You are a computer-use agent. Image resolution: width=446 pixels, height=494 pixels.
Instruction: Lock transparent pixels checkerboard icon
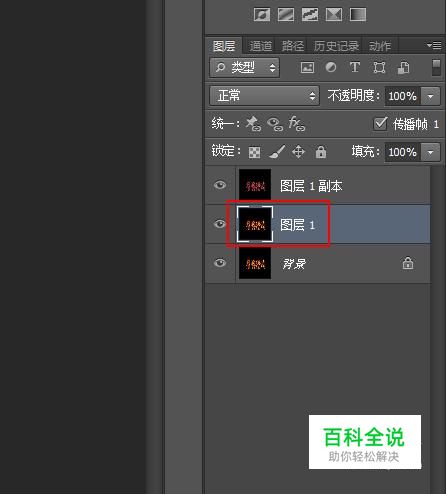click(255, 153)
